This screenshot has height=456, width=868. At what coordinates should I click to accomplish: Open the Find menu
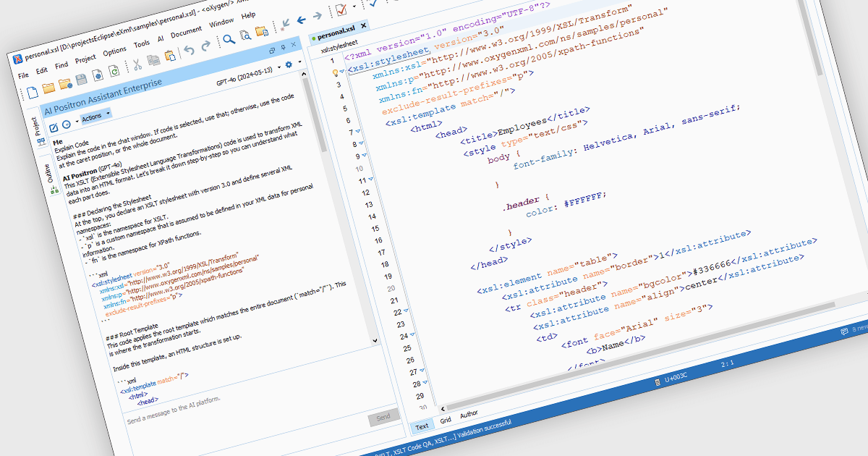[x=61, y=64]
